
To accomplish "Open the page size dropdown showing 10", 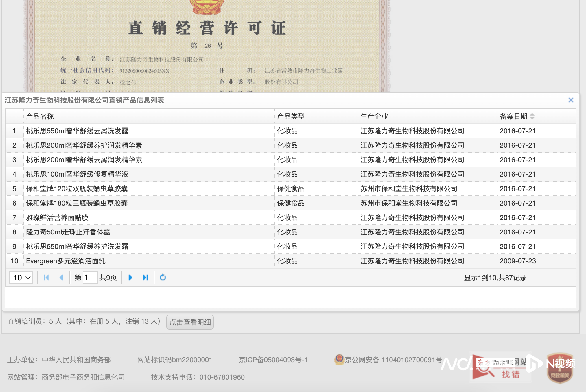I will (21, 278).
